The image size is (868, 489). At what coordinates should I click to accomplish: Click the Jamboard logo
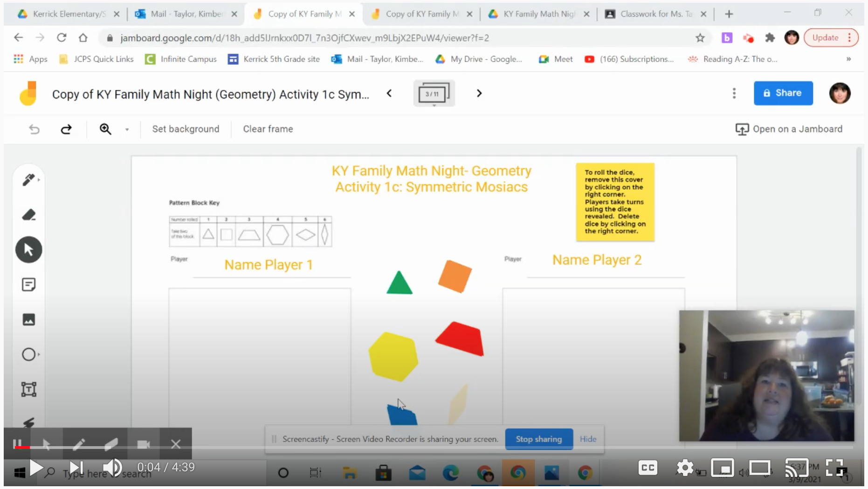tap(28, 94)
